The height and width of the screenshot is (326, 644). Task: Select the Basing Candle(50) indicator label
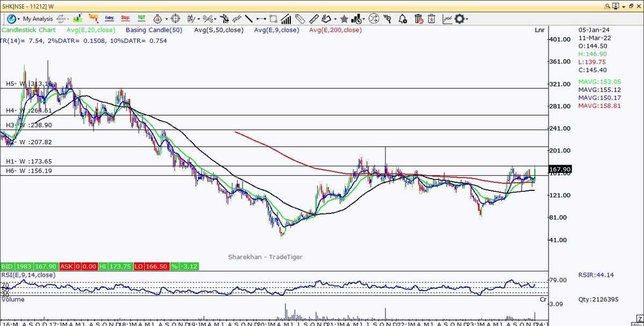point(153,30)
